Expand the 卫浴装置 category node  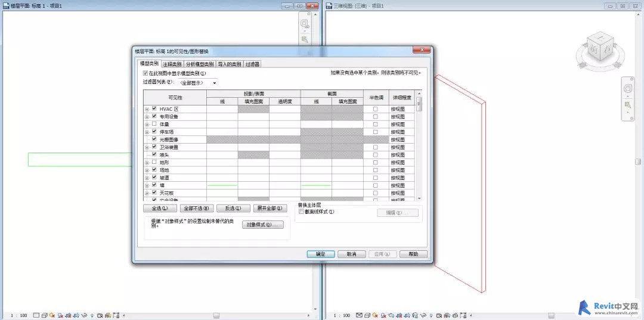tap(147, 147)
